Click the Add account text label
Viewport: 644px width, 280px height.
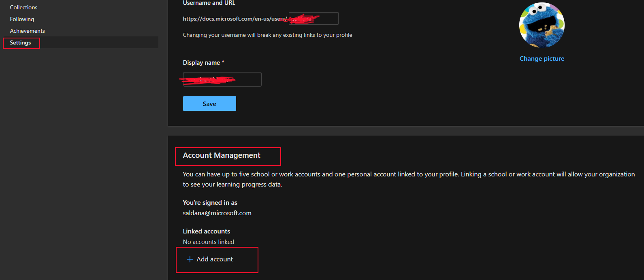215,259
